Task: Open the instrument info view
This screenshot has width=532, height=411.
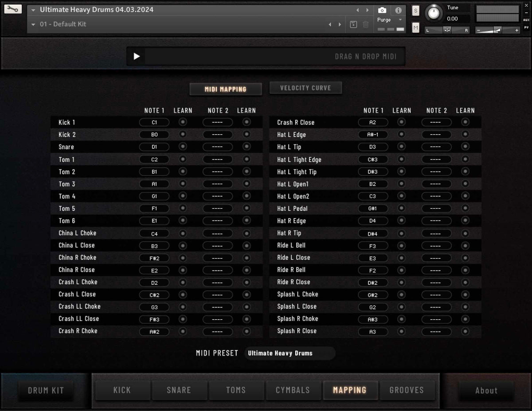Action: click(398, 10)
